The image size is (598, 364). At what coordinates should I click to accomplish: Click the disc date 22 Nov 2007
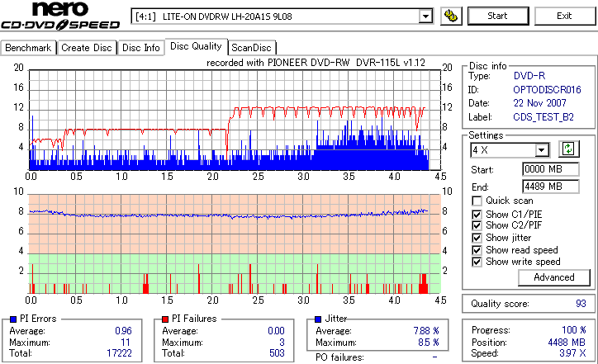tap(539, 103)
